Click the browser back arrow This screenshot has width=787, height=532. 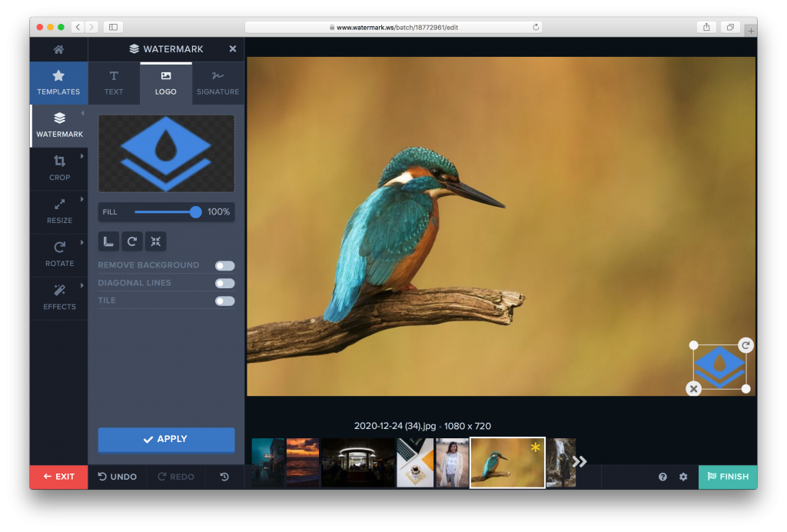click(78, 27)
